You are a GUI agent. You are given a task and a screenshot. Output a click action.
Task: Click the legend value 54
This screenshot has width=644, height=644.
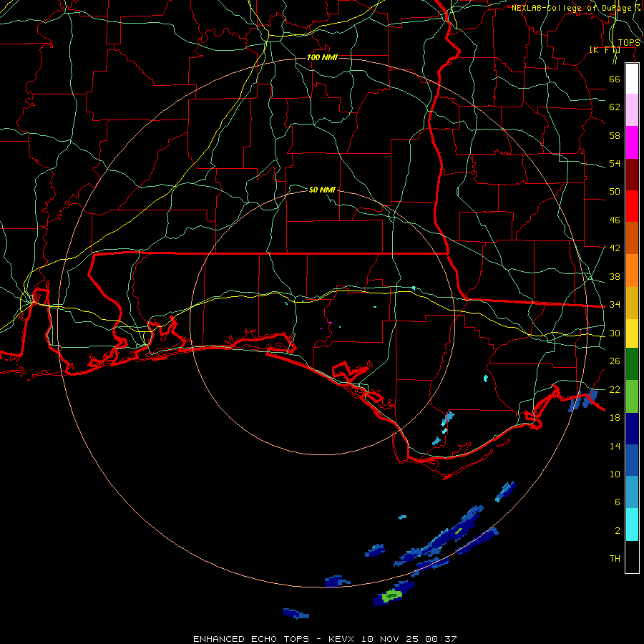coord(615,163)
